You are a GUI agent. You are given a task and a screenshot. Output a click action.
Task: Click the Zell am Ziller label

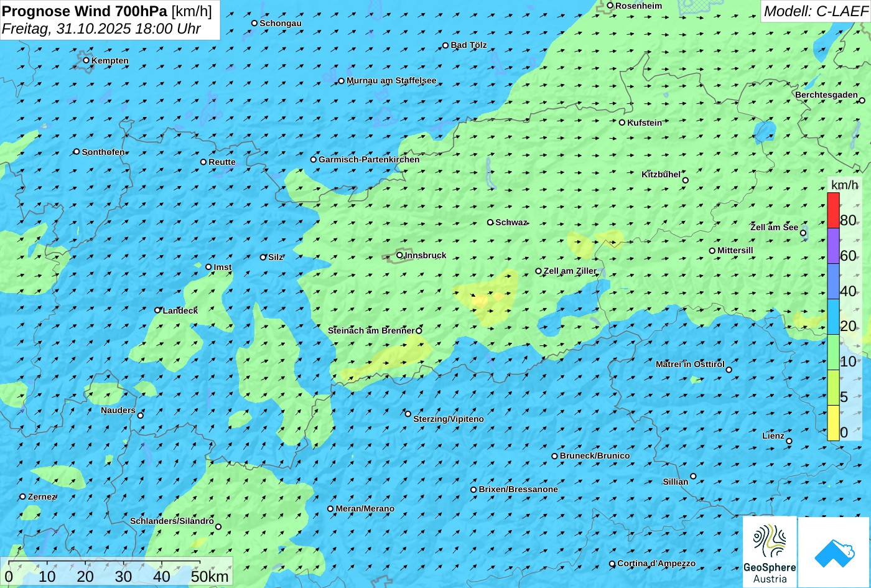pos(570,271)
